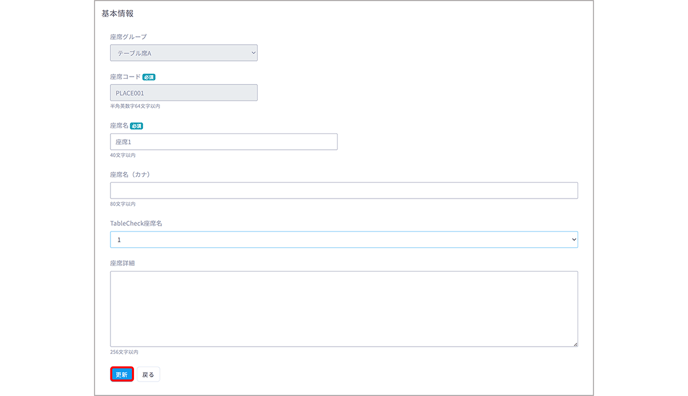This screenshot has width=688, height=396.
Task: Click the 座席詳細 text area
Action: pos(344,309)
